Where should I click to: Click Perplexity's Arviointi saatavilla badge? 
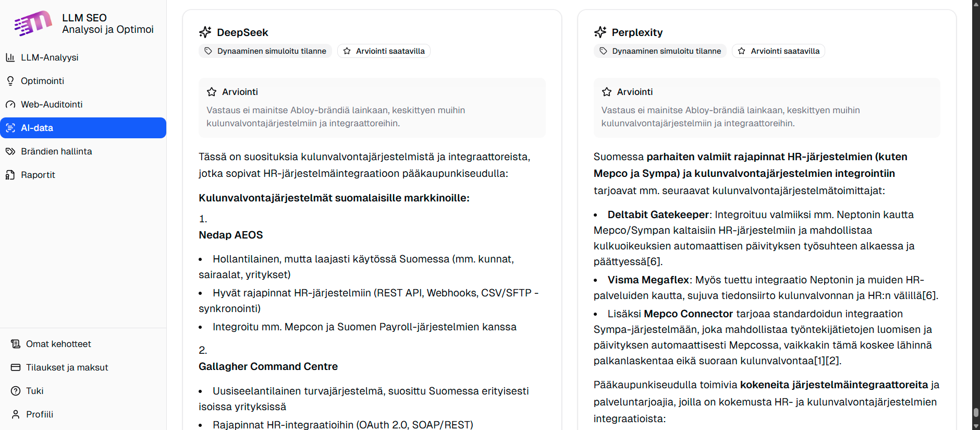pos(779,51)
